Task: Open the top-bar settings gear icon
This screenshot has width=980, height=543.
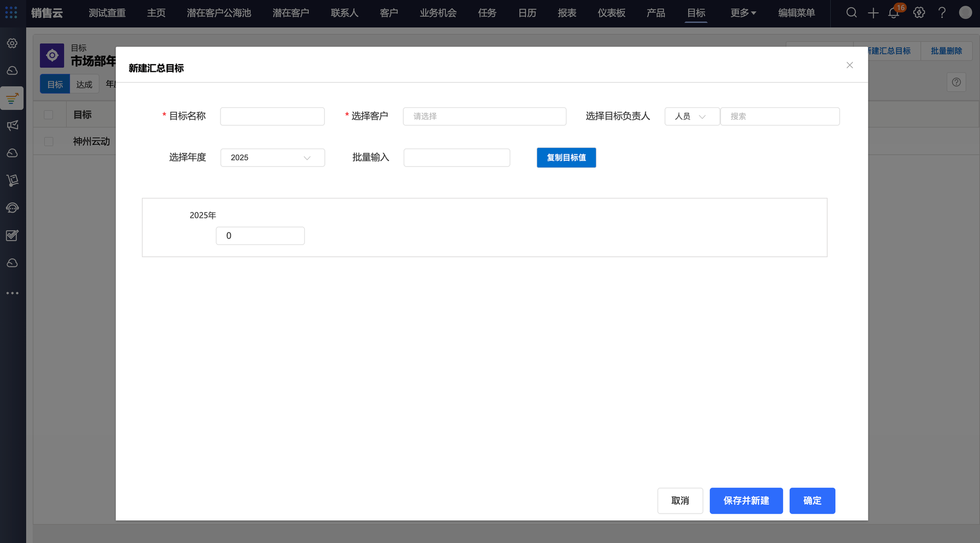Action: 919,13
